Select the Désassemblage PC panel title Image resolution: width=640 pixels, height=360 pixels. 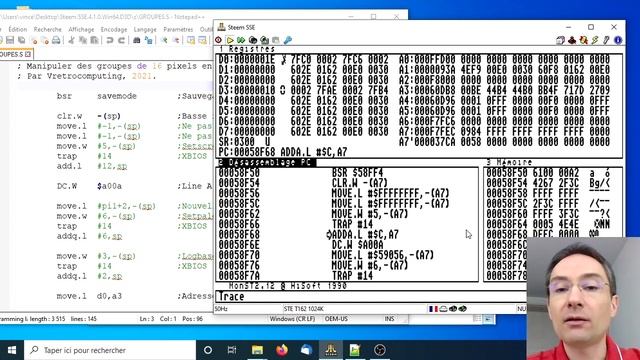266,162
